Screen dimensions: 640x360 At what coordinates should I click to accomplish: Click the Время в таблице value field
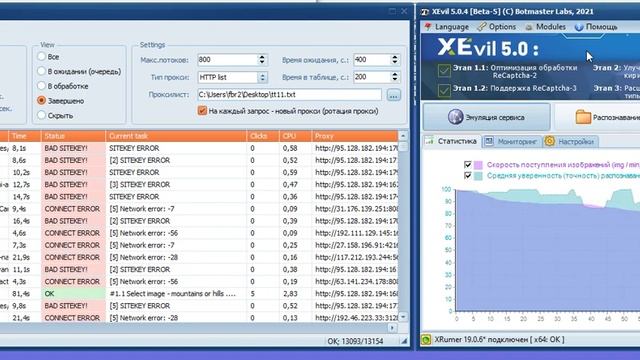(x=372, y=77)
